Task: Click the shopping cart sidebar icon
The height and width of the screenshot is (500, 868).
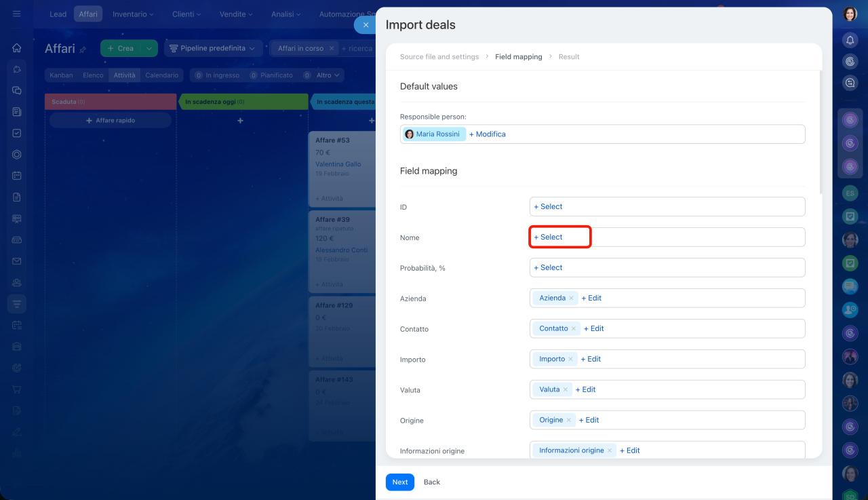Action: [17, 389]
